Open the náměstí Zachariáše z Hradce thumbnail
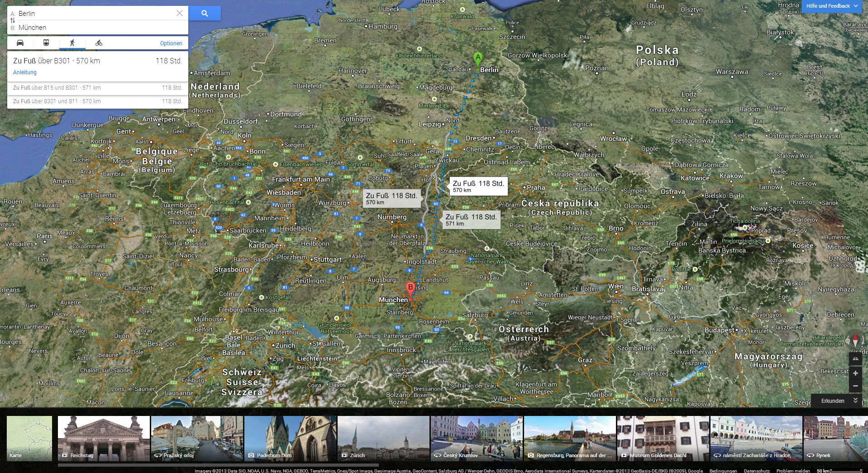Image resolution: width=868 pixels, height=473 pixels. 756,438
